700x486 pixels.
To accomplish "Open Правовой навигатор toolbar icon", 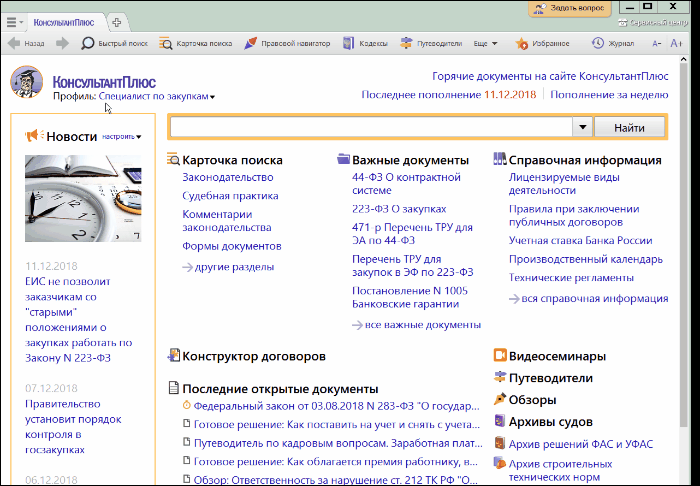I will tap(251, 43).
